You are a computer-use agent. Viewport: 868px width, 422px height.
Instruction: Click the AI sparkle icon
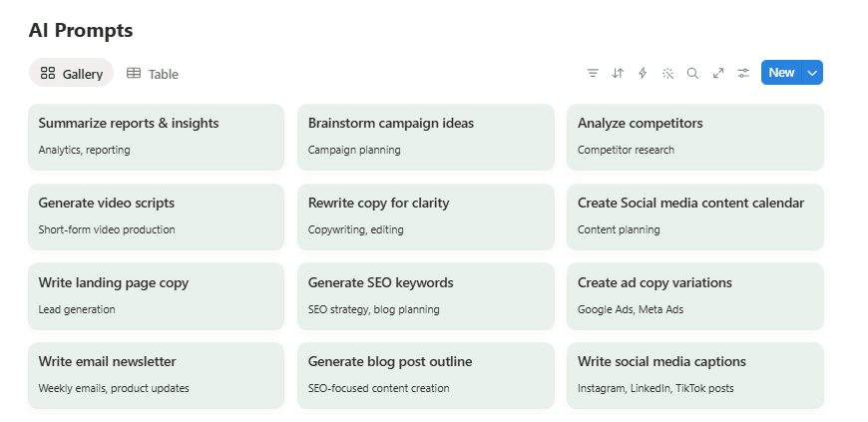[667, 73]
